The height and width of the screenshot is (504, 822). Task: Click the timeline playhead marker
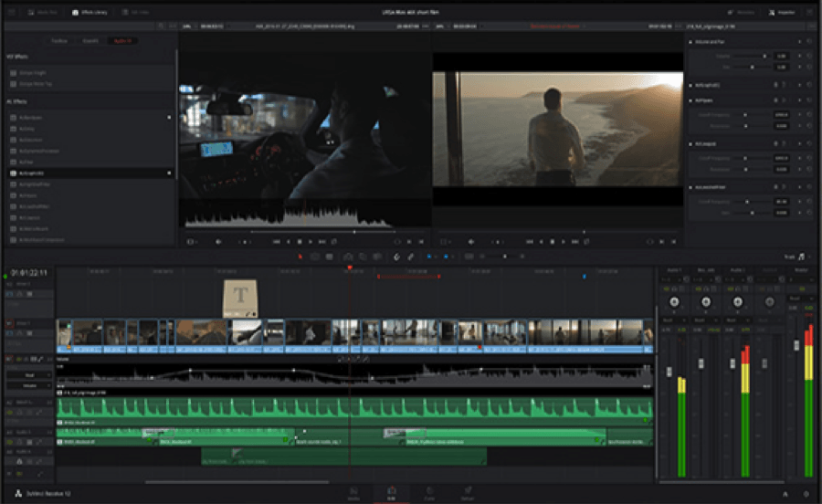350,268
